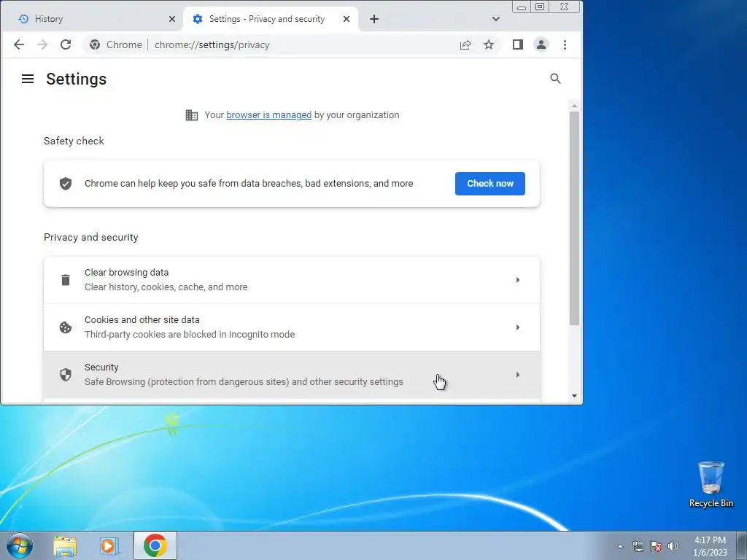Share this page via the share icon
This screenshot has height=560, width=747.
pos(465,44)
